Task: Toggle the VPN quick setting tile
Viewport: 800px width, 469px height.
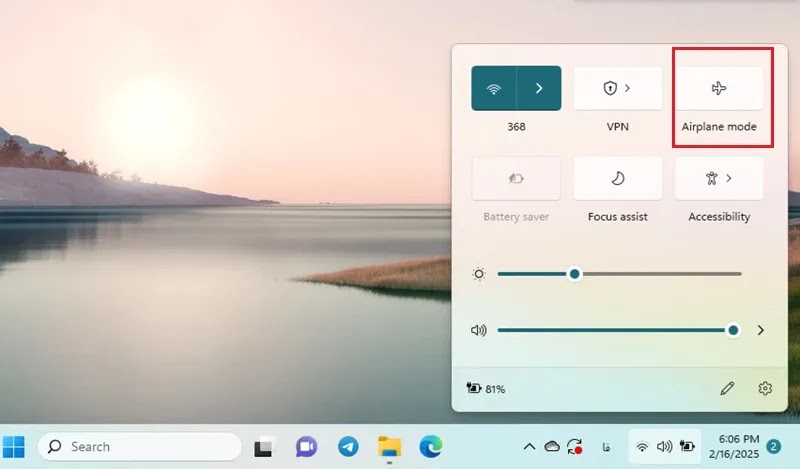Action: (x=617, y=88)
